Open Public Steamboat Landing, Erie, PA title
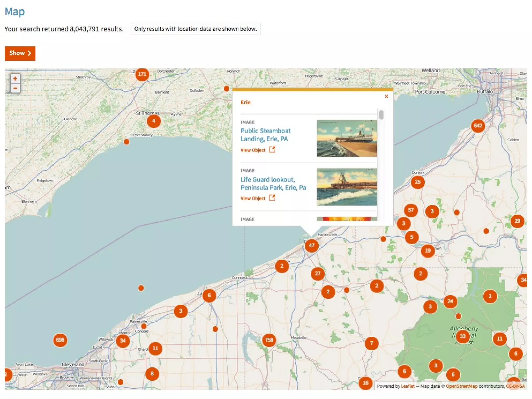 pos(265,135)
